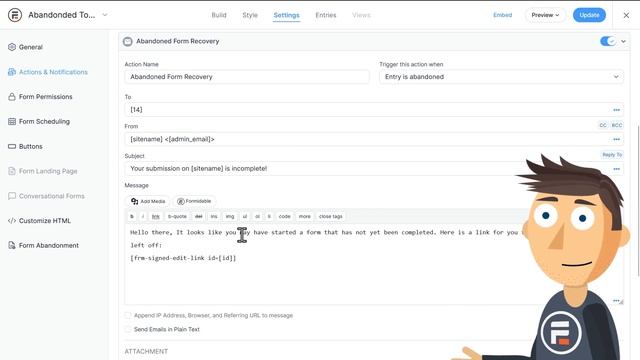Apply italic with the i quicktag
This screenshot has height=360, width=640.
click(x=142, y=216)
